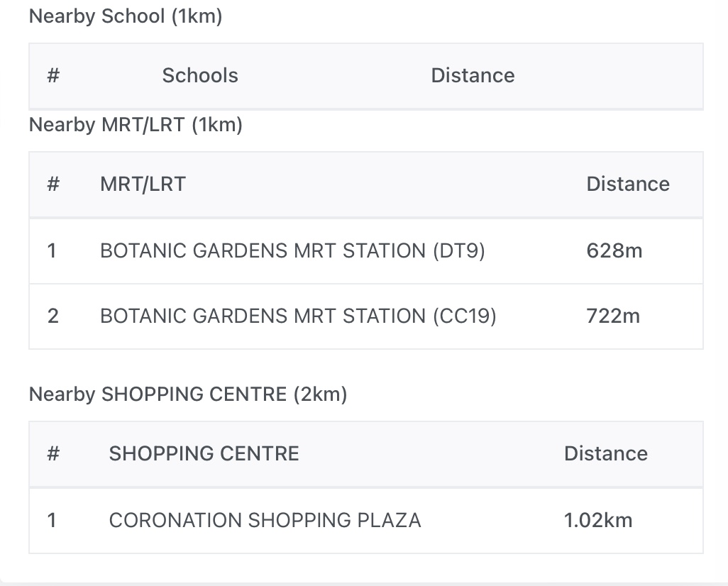This screenshot has height=586, width=728.
Task: Click Distance header in the Schools table
Action: [x=473, y=75]
